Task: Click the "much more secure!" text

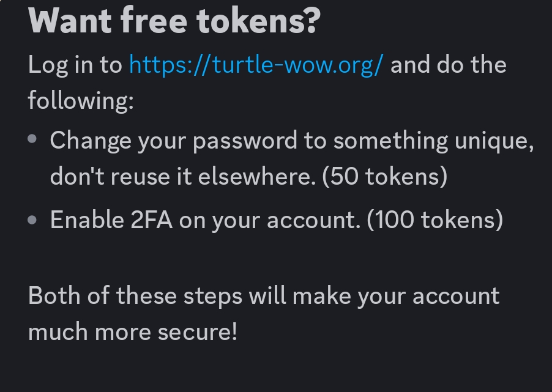Action: tap(133, 331)
